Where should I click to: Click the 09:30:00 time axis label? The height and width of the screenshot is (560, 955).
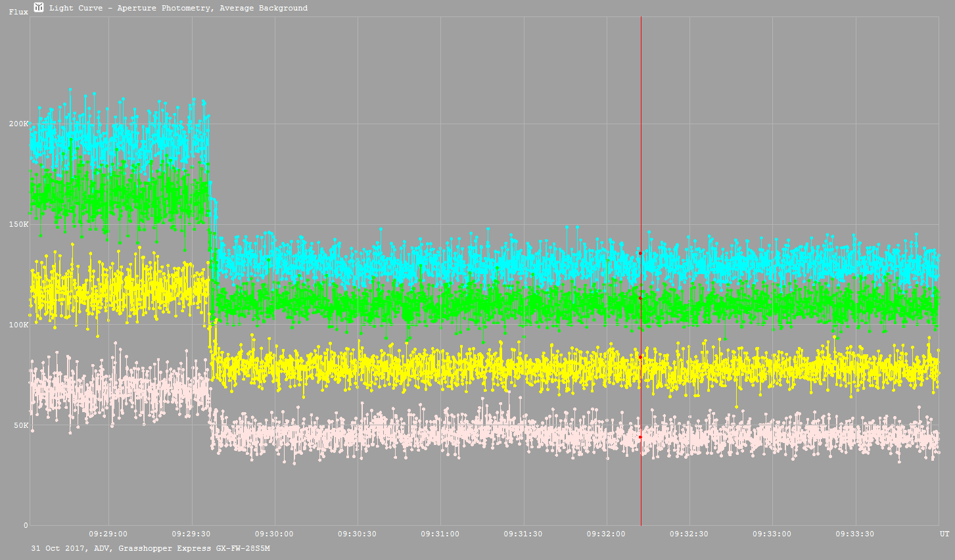(274, 534)
